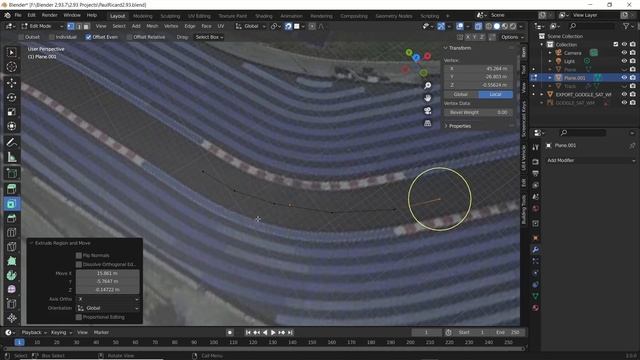The height and width of the screenshot is (360, 640).
Task: Open the Modifiers wrench properties tab
Action: [536, 249]
